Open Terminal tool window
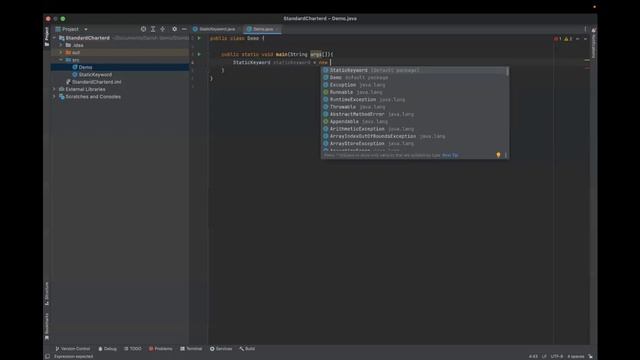The height and width of the screenshot is (360, 640). point(191,349)
